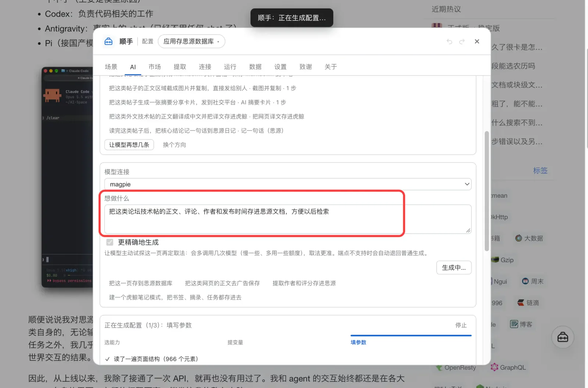Click the 链滴 tag icon
This screenshot has width=588, height=388.
click(521, 303)
